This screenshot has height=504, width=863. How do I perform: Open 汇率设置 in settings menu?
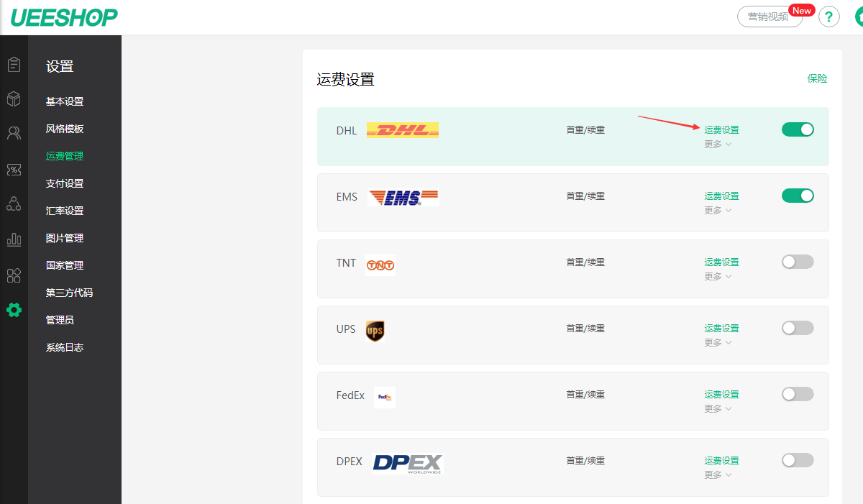[x=65, y=211]
